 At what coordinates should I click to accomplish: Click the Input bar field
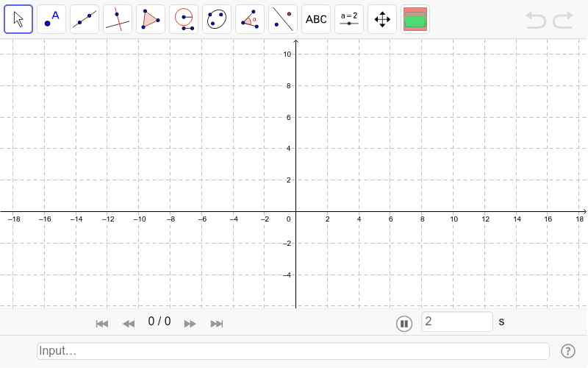(293, 351)
